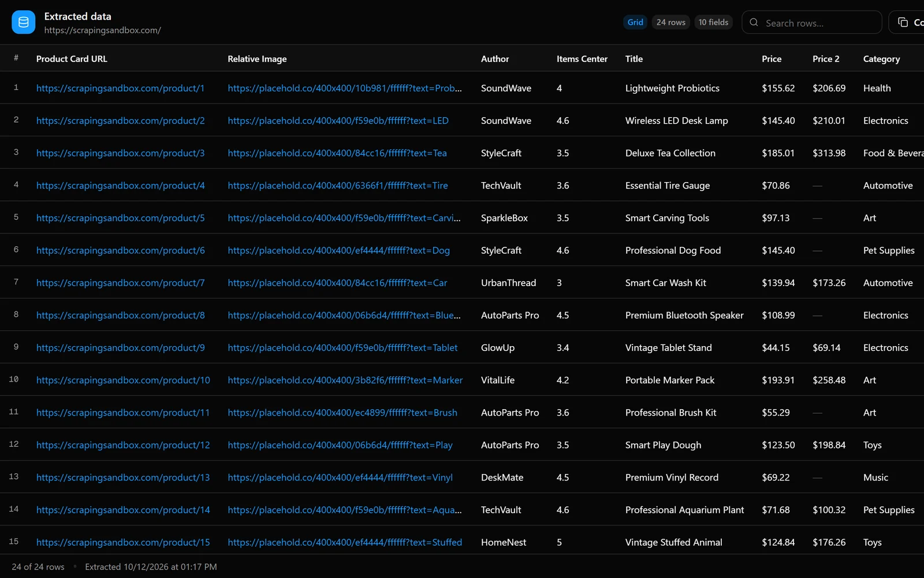Open the product/1 link
924x578 pixels.
click(120, 88)
